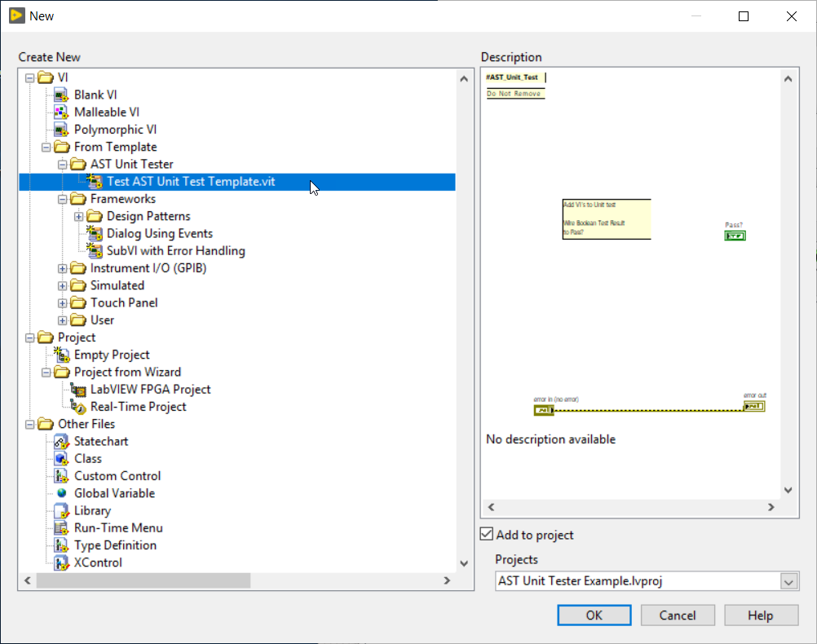Open the Projects dropdown list
Screen dimensions: 817x644
click(788, 581)
